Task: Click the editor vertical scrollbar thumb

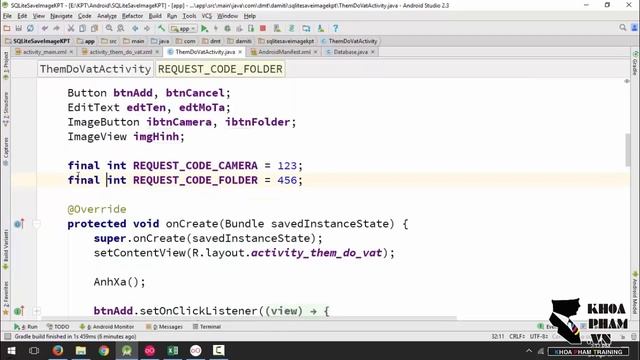Action: coord(627,150)
